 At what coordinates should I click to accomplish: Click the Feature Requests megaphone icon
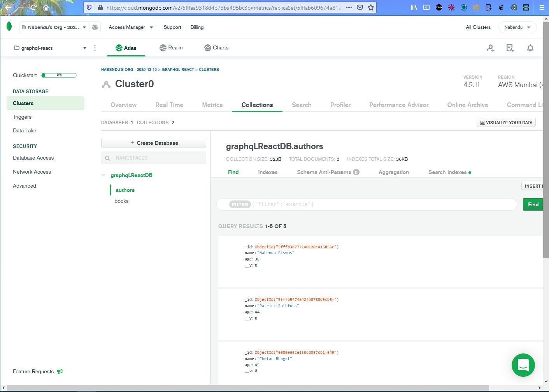click(x=60, y=371)
